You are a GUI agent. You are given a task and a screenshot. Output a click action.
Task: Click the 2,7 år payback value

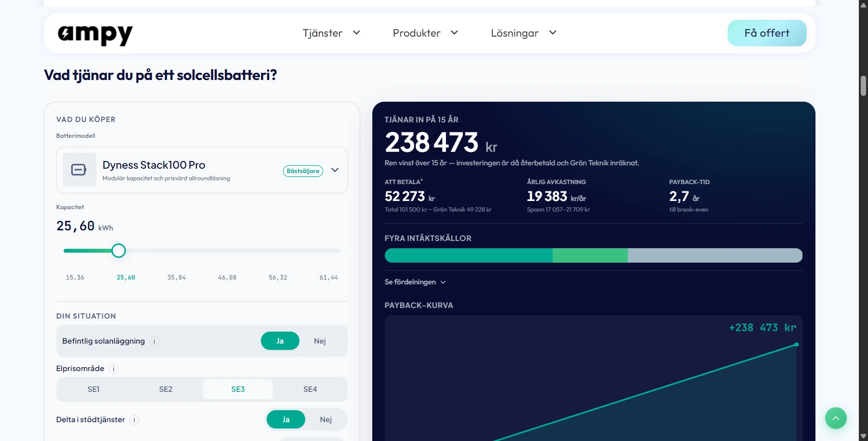(684, 197)
